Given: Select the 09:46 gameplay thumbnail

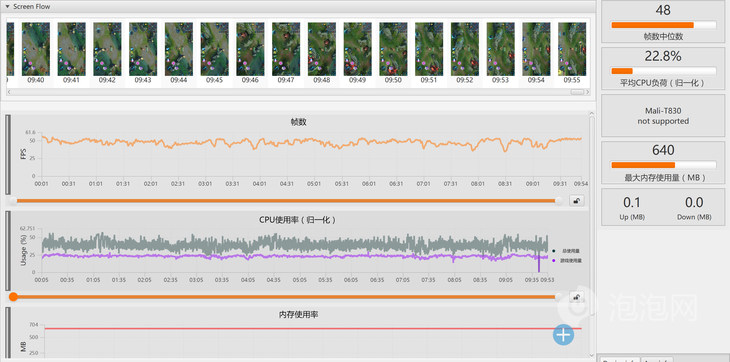Looking at the screenshot, I should coord(250,53).
